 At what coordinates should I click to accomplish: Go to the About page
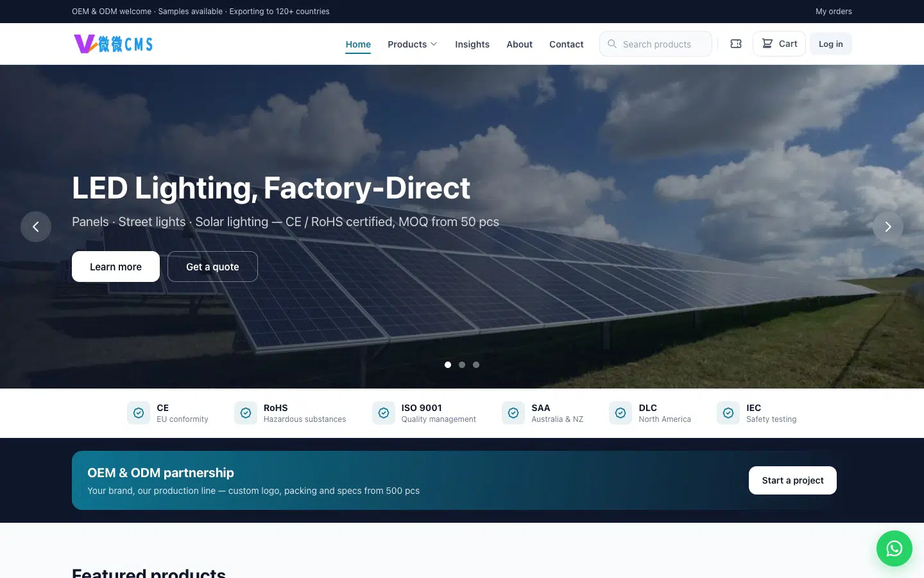[x=519, y=44]
